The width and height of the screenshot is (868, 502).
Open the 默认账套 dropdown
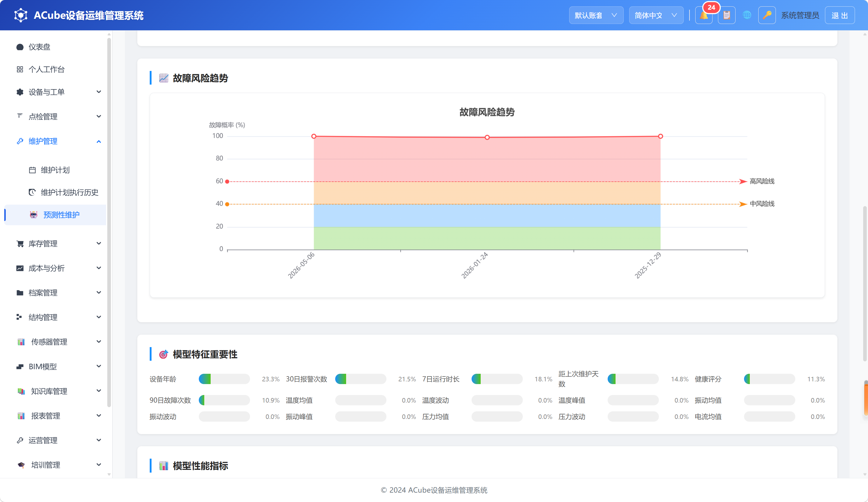click(x=596, y=15)
